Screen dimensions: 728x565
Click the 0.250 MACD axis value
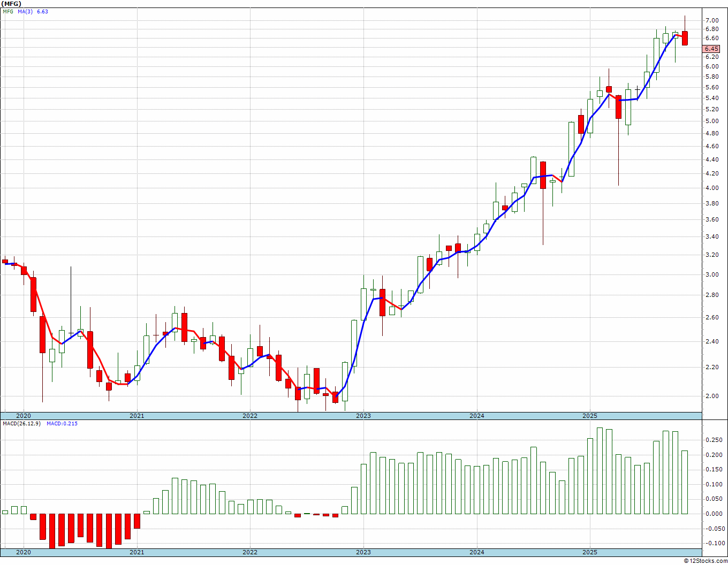[713, 440]
